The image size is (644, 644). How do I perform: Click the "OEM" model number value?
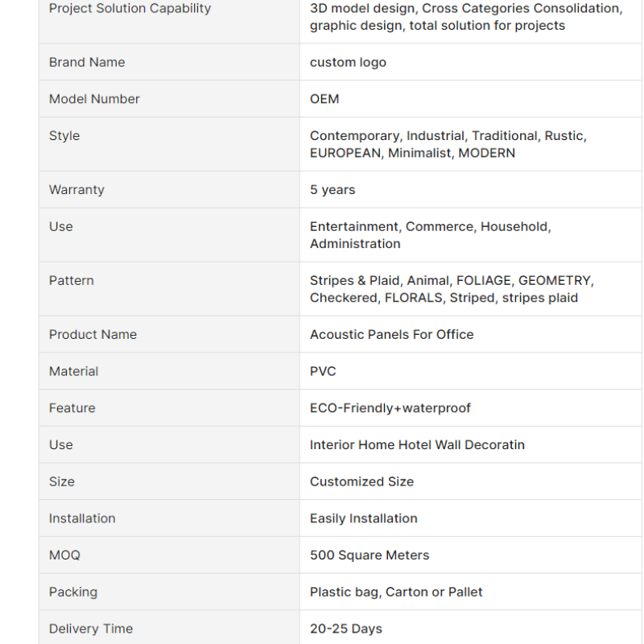coord(324,99)
